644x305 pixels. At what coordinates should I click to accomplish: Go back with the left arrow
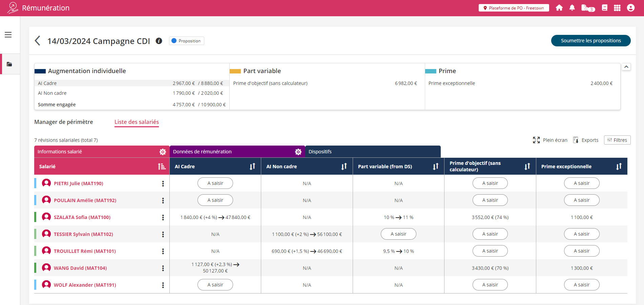(38, 41)
